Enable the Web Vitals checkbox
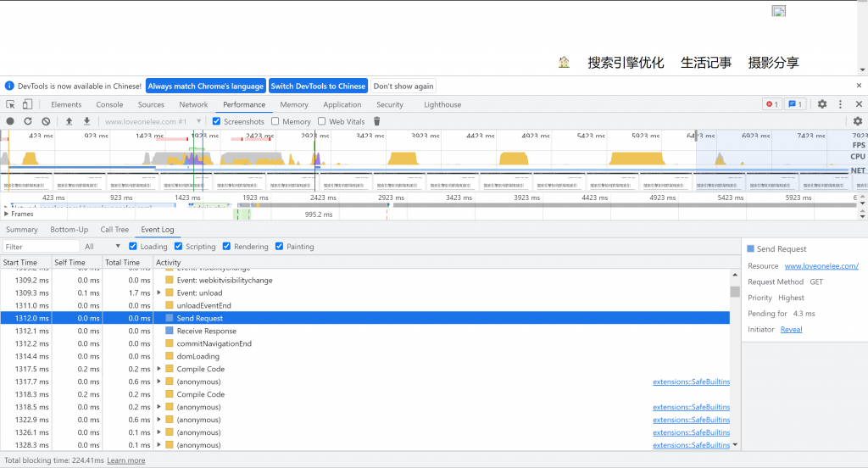Image resolution: width=868 pixels, height=468 pixels. click(321, 121)
